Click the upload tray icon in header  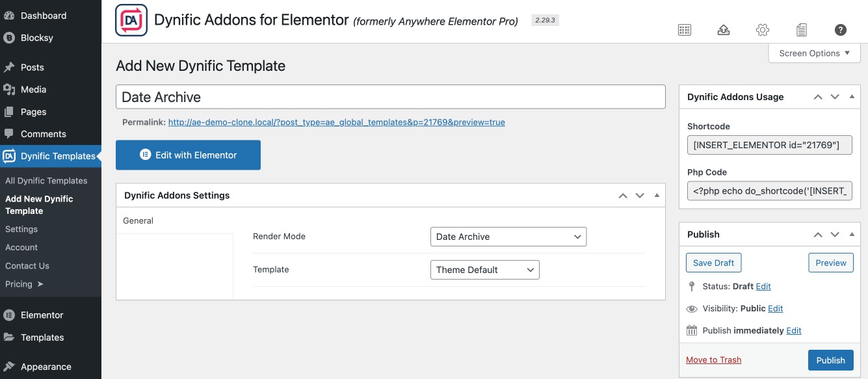724,30
